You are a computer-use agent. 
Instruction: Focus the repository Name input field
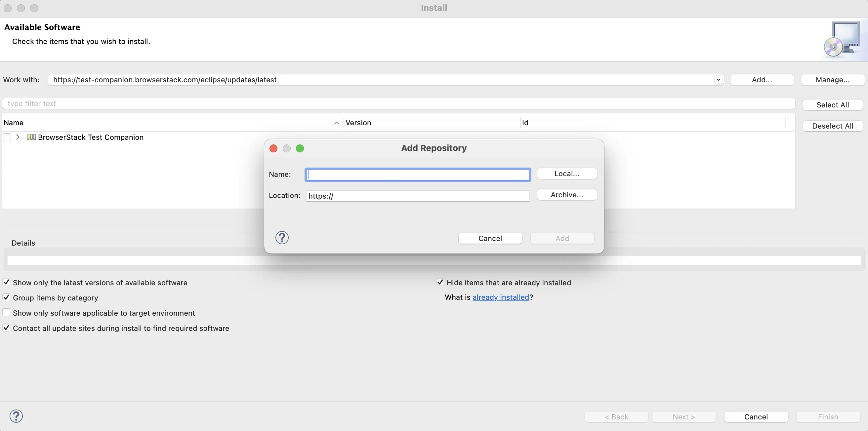(x=418, y=175)
